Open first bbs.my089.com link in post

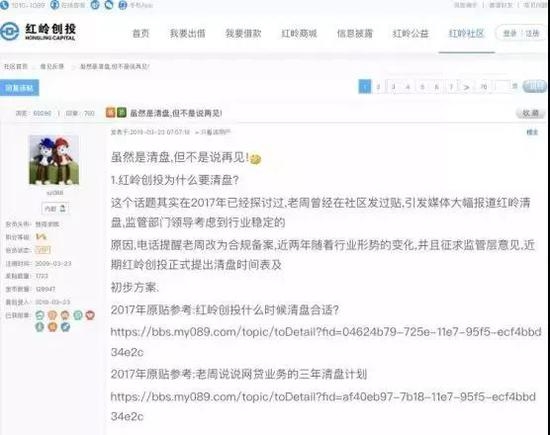326,342
